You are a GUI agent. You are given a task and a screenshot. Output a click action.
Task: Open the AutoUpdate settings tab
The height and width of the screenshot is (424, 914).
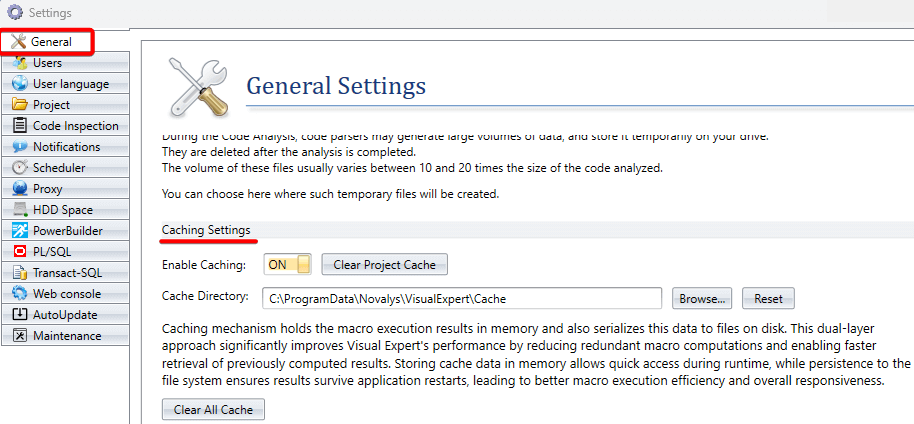65,314
